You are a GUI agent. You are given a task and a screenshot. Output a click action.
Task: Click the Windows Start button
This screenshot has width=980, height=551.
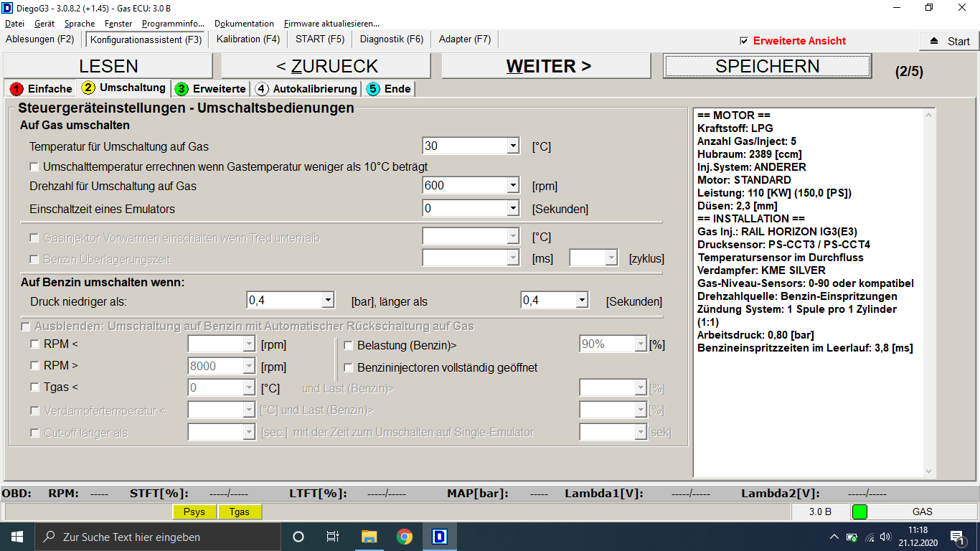pos(17,537)
